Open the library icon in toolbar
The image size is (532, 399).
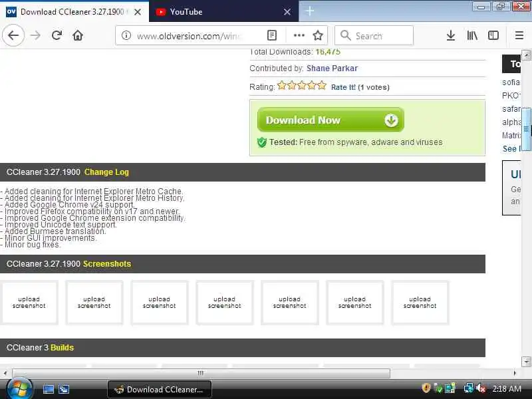click(472, 35)
